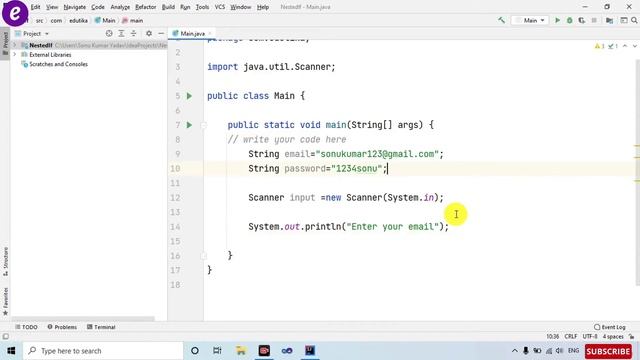
Task: Open the Project view selector dropdown
Action: tap(32, 33)
